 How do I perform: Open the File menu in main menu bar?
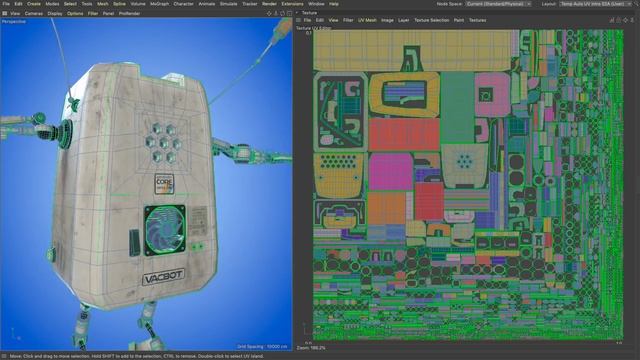point(6,4)
